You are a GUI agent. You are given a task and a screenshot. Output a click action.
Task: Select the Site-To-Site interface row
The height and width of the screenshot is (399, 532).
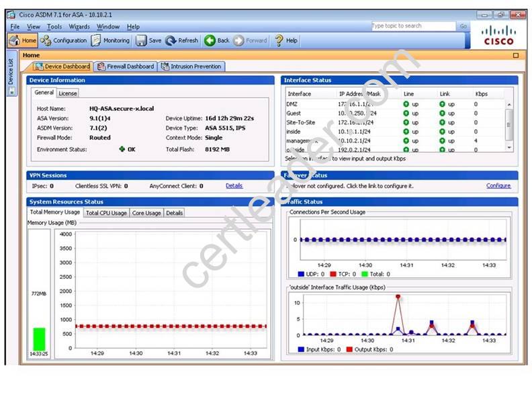(395, 122)
